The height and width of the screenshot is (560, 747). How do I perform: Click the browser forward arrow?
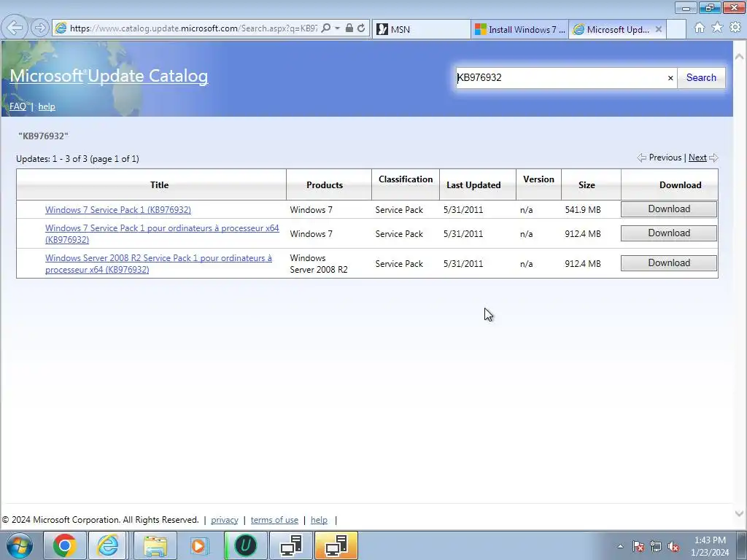(x=41, y=28)
